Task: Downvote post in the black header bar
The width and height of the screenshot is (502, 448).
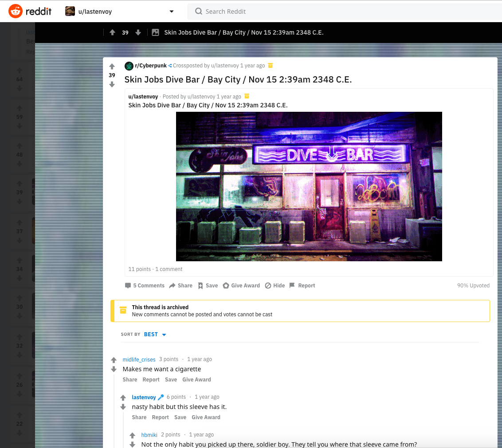Action: 138,32
